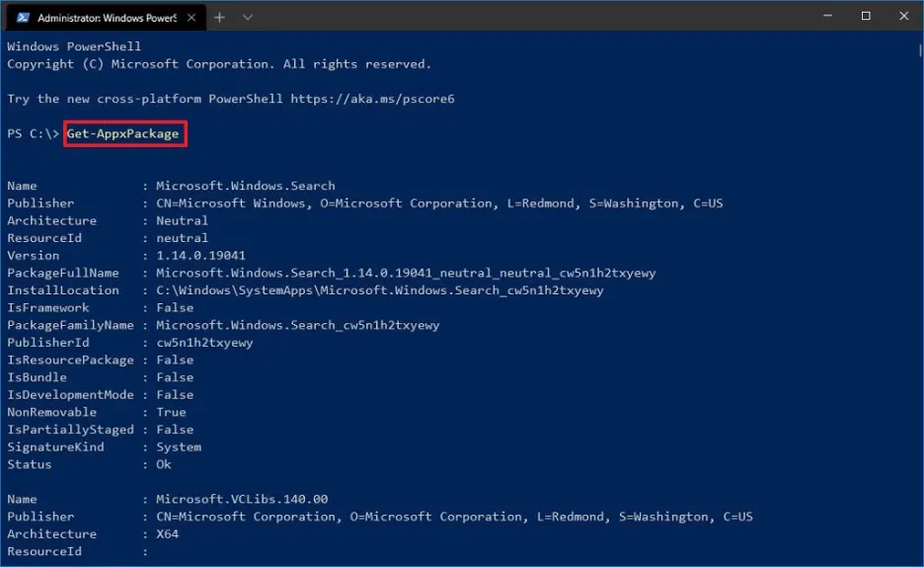Click the PS C:\> prompt text
Screen dimensions: 924x567
click(x=33, y=134)
